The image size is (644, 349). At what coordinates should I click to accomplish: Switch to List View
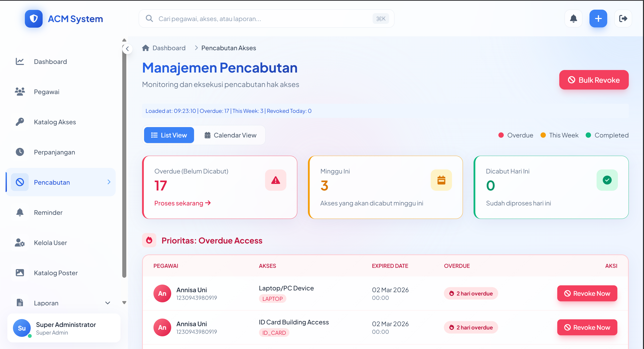tap(169, 135)
